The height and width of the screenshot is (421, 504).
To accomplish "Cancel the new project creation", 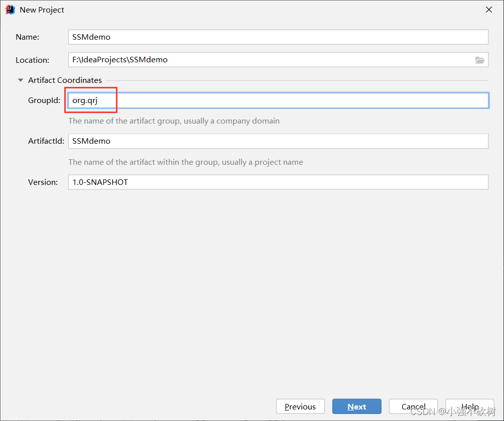I will click(x=413, y=406).
